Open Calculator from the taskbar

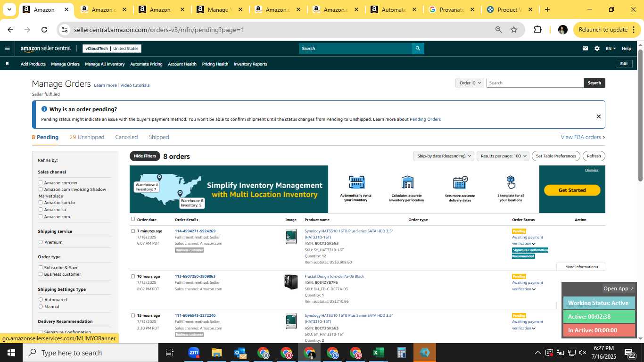pyautogui.click(x=402, y=353)
